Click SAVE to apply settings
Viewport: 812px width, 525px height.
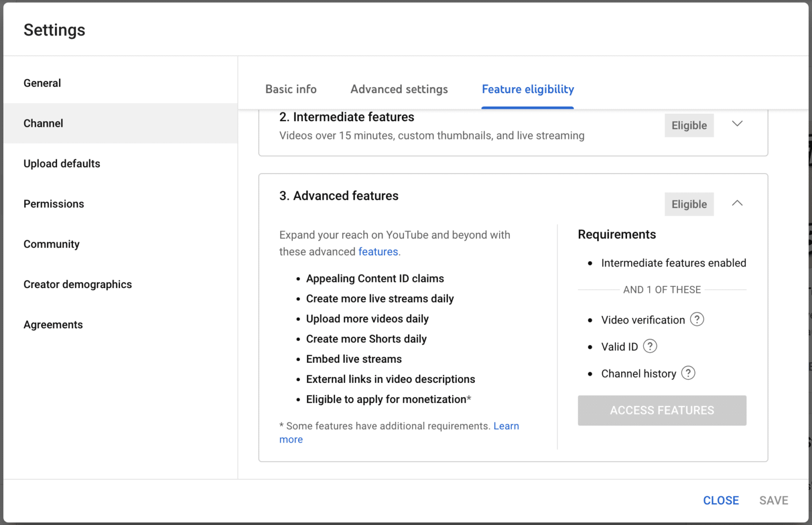(774, 500)
